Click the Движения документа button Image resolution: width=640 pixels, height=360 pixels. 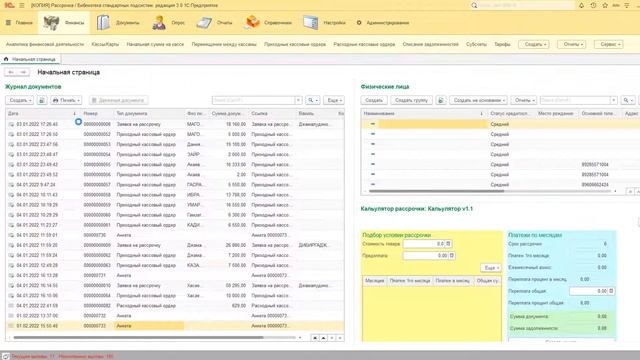118,100
